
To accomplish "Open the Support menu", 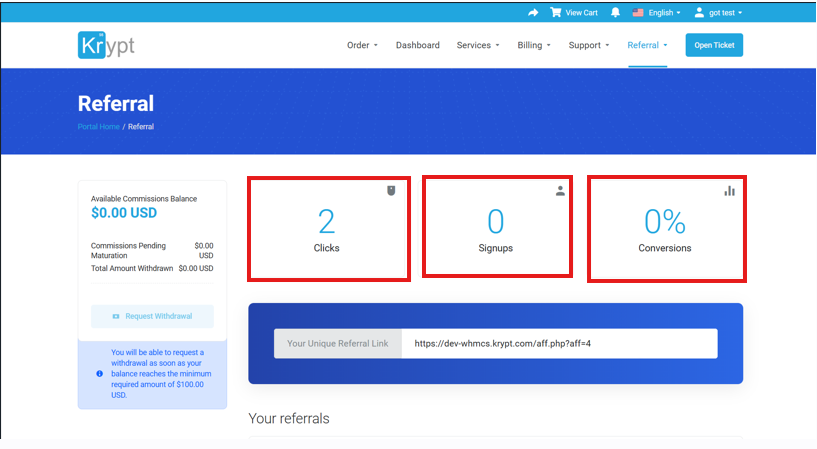I will coord(588,45).
